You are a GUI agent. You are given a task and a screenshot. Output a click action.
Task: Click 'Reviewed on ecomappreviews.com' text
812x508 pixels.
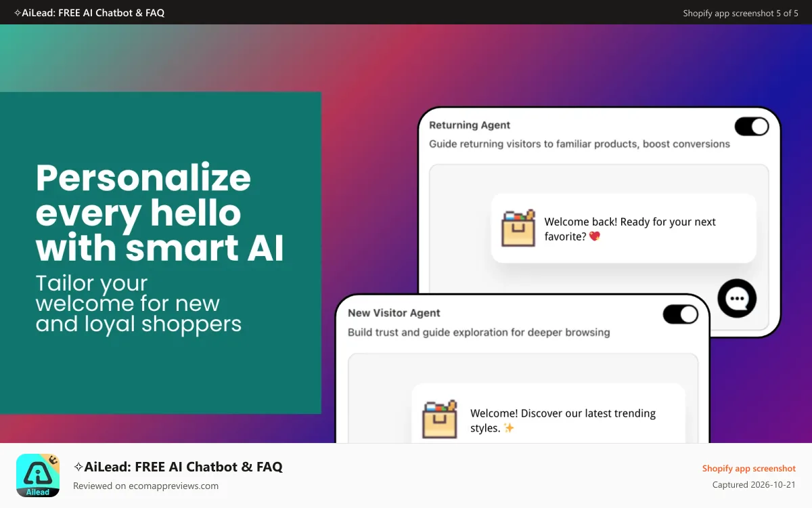(145, 486)
